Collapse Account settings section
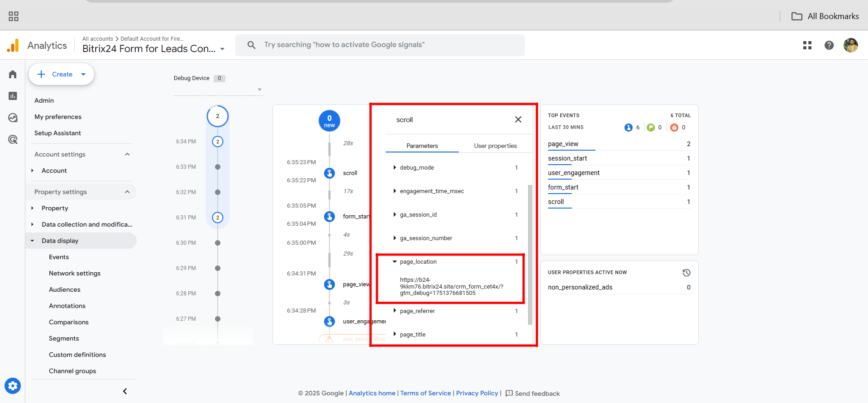The image size is (868, 403). click(x=127, y=154)
